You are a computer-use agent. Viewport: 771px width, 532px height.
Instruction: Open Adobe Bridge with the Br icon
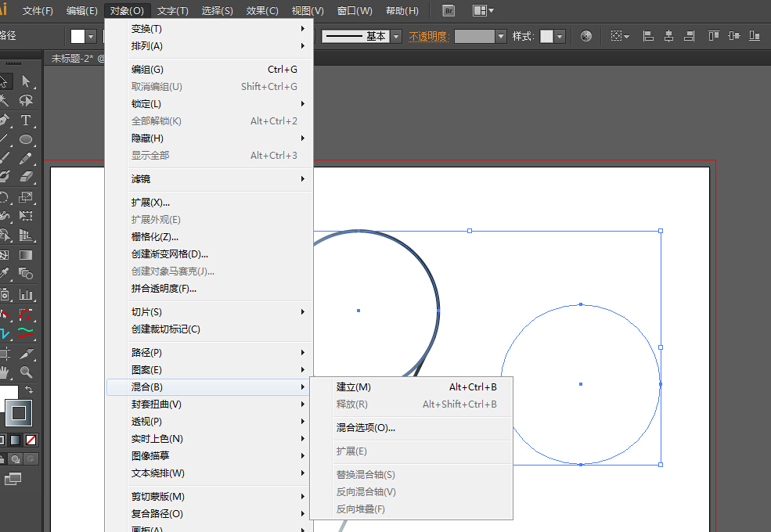(x=449, y=11)
